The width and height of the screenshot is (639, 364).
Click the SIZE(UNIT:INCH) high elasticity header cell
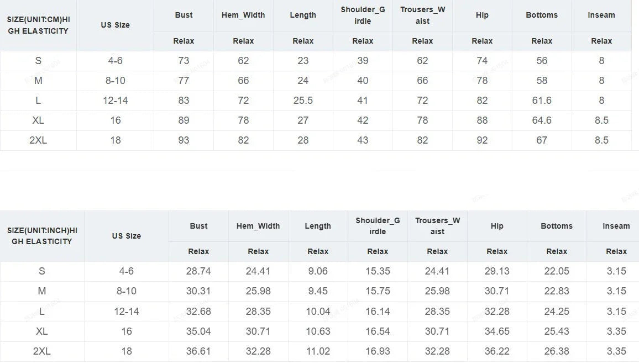coord(42,236)
